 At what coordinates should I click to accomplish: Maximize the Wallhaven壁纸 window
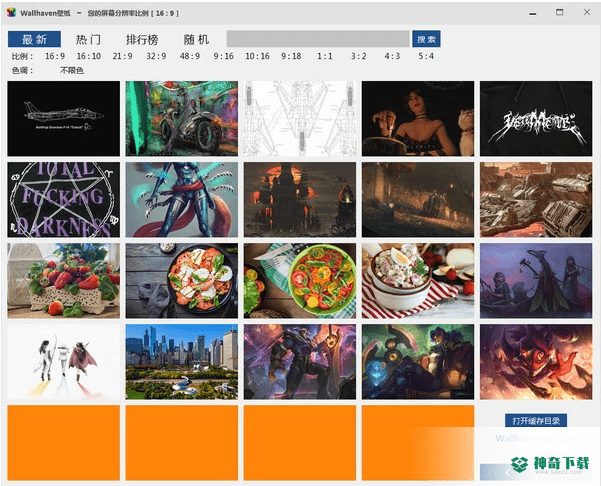pyautogui.click(x=560, y=12)
